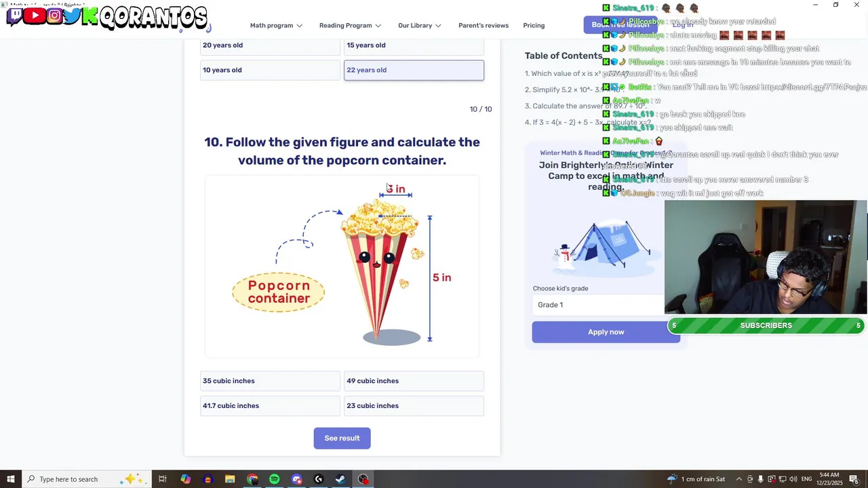The width and height of the screenshot is (868, 488).
Task: Click the popcorn container figure image
Action: point(342,266)
